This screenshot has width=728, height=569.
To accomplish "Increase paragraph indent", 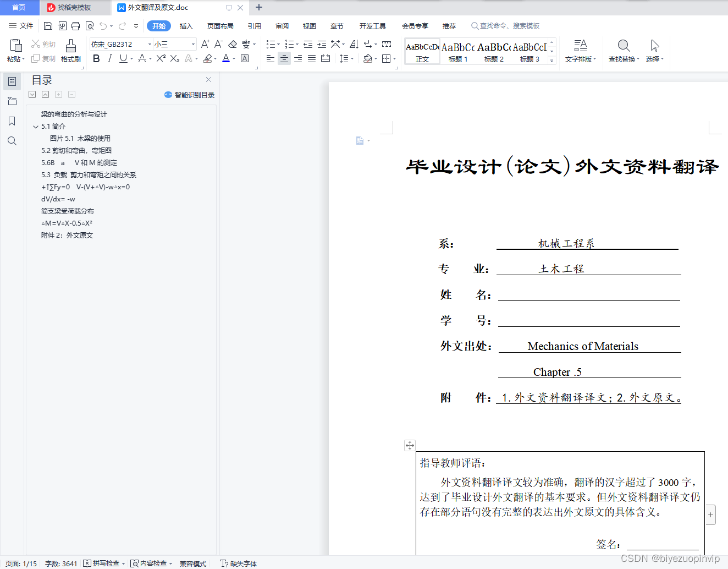I will [x=322, y=44].
